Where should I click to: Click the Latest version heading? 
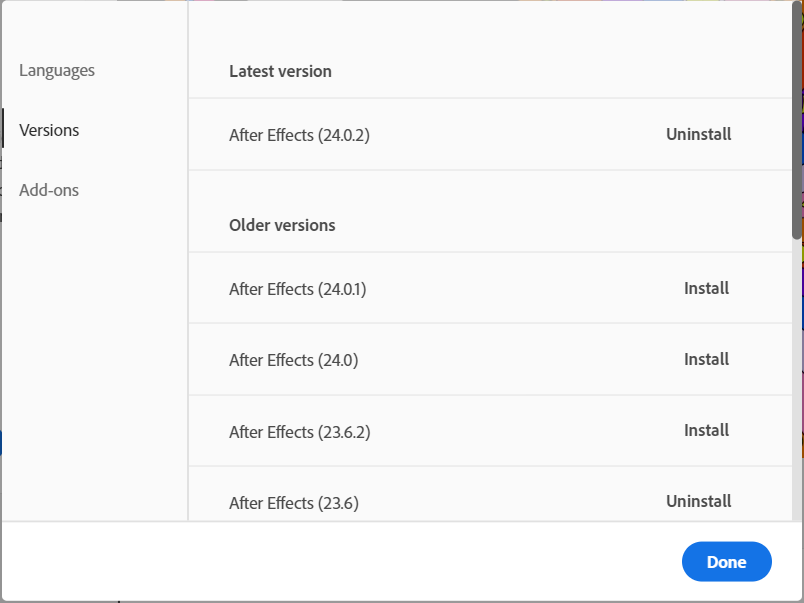pyautogui.click(x=280, y=71)
